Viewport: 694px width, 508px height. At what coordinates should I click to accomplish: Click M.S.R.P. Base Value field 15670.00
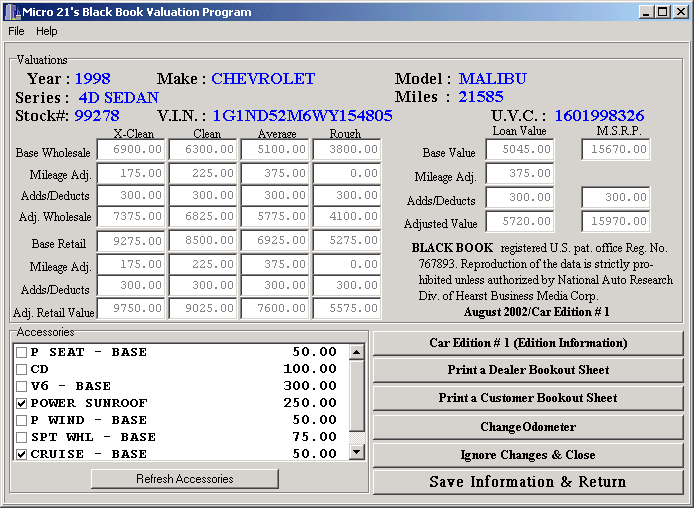[x=616, y=150]
